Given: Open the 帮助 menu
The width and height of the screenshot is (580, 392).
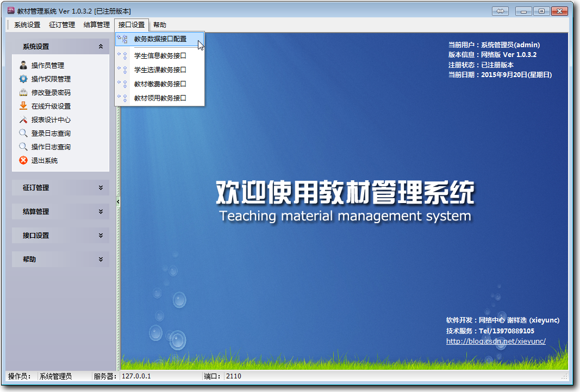Looking at the screenshot, I should pyautogui.click(x=159, y=25).
